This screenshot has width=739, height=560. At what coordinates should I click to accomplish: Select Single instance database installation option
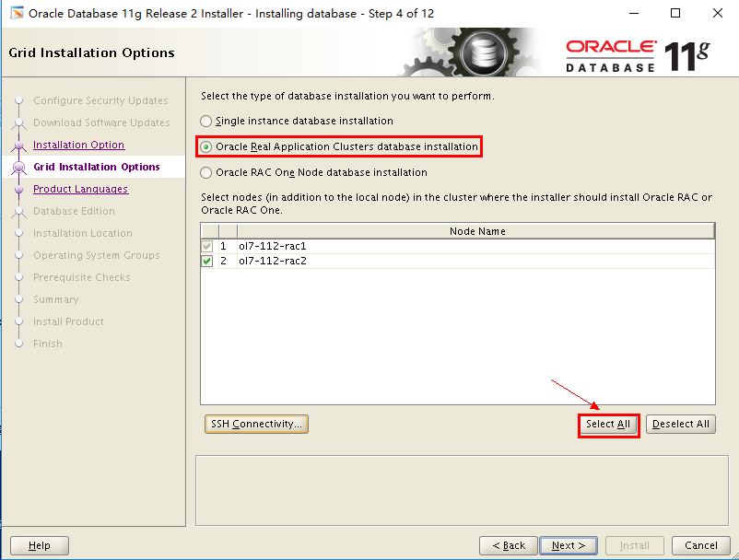[x=206, y=121]
